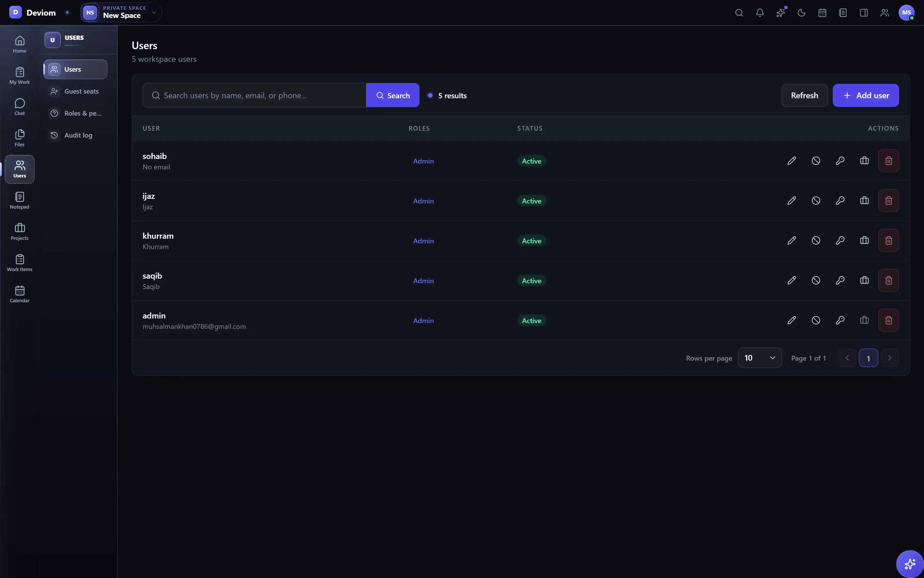The image size is (924, 578).
Task: Open the global search icon in top bar
Action: click(x=739, y=13)
